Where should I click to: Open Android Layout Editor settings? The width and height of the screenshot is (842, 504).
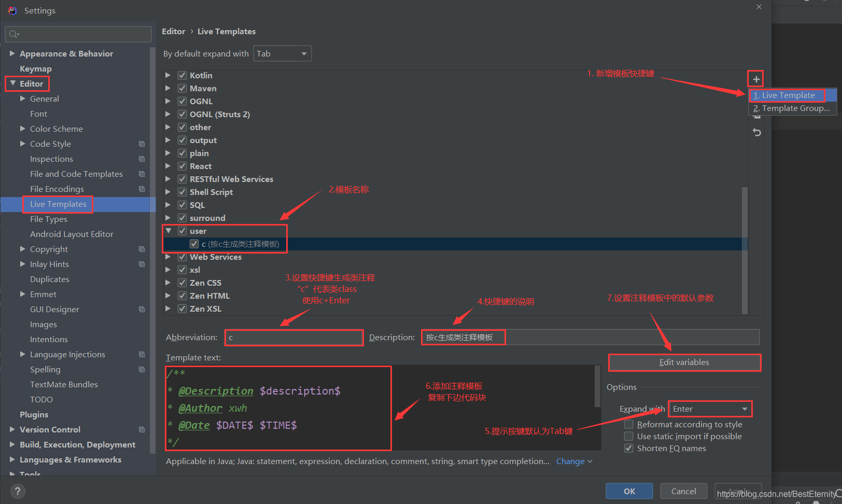(x=72, y=234)
